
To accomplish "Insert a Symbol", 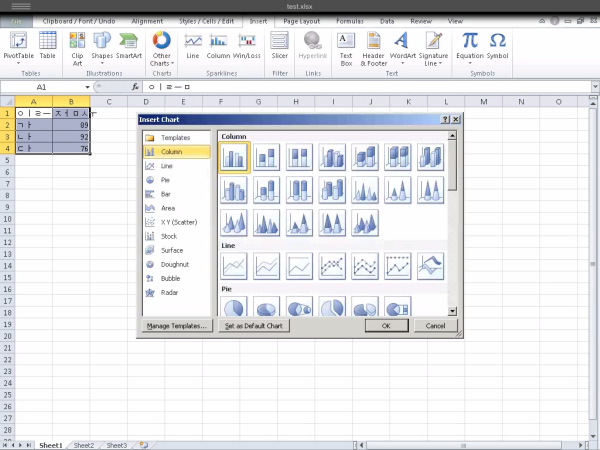I will 497,45.
